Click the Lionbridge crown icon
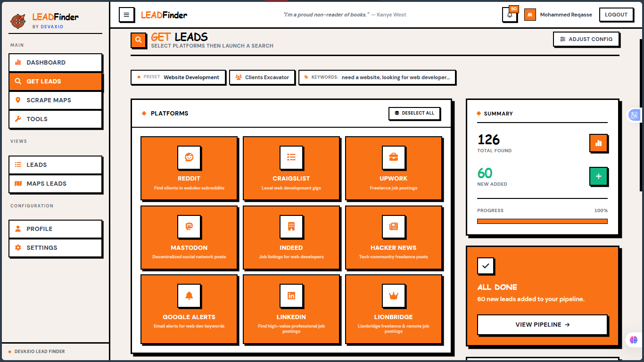Screen dimensions: 644x362 (x=394, y=296)
